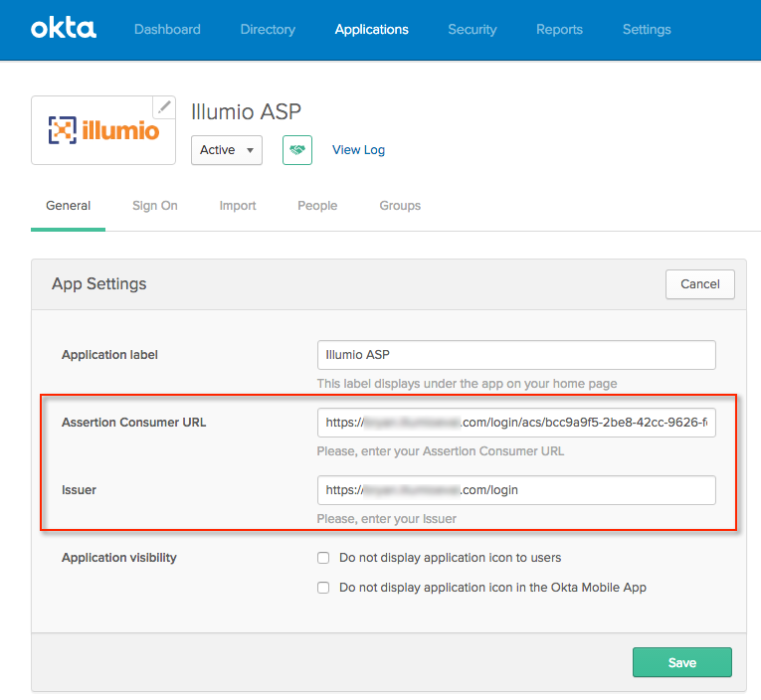
Task: Switch to the Sign On tab
Action: pos(155,206)
